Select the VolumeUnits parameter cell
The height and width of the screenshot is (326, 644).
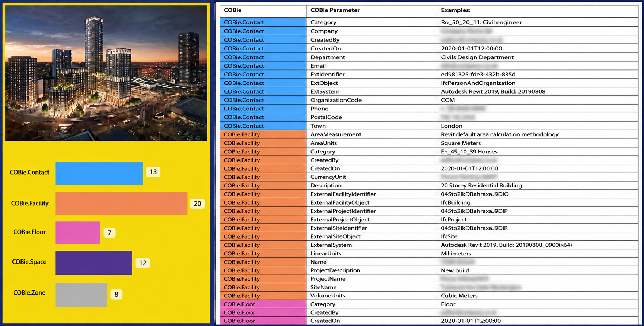click(371, 296)
